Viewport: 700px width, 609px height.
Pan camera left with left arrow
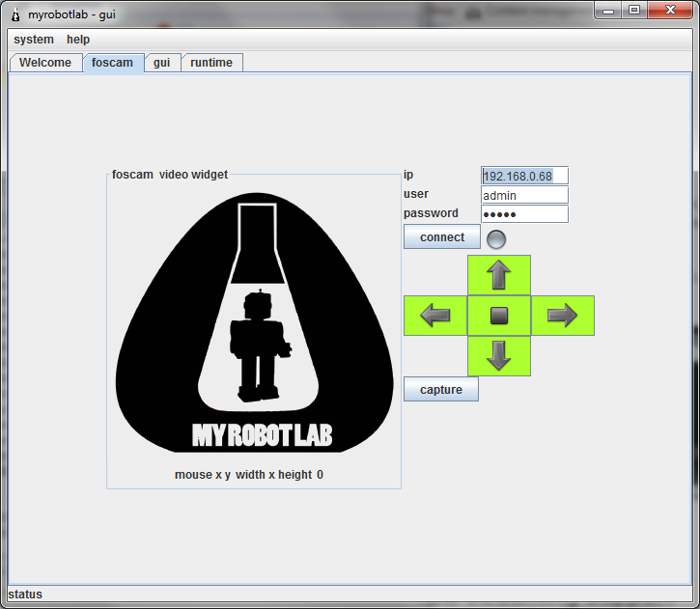435,315
